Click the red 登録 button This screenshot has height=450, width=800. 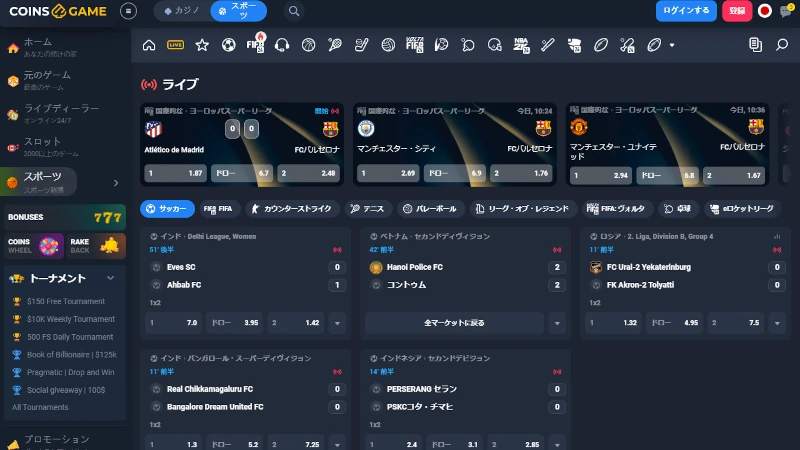(737, 11)
